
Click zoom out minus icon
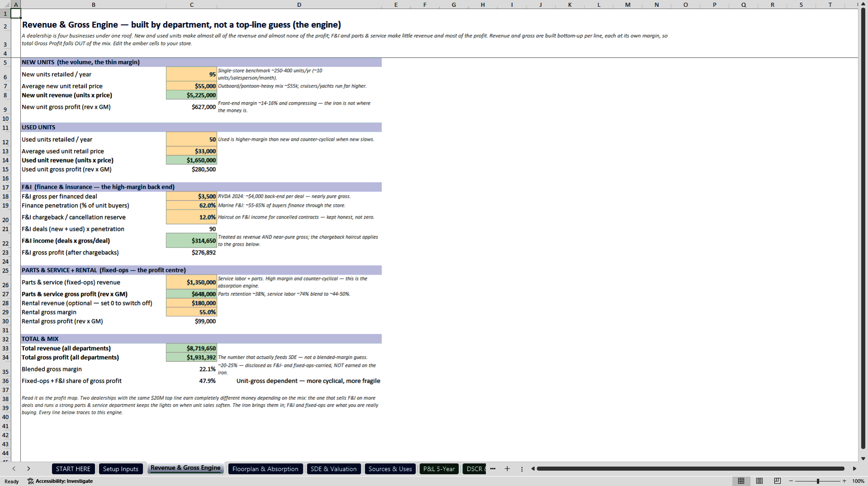pos(791,481)
